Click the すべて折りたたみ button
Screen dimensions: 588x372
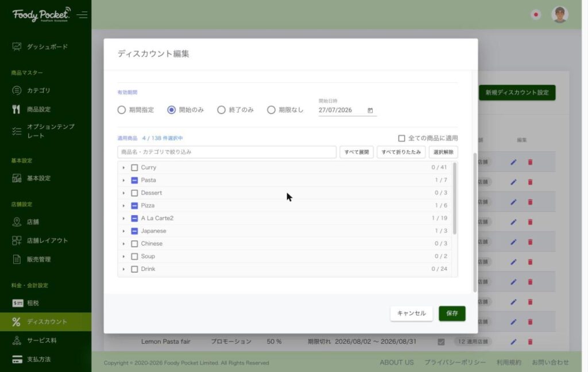[x=401, y=152]
